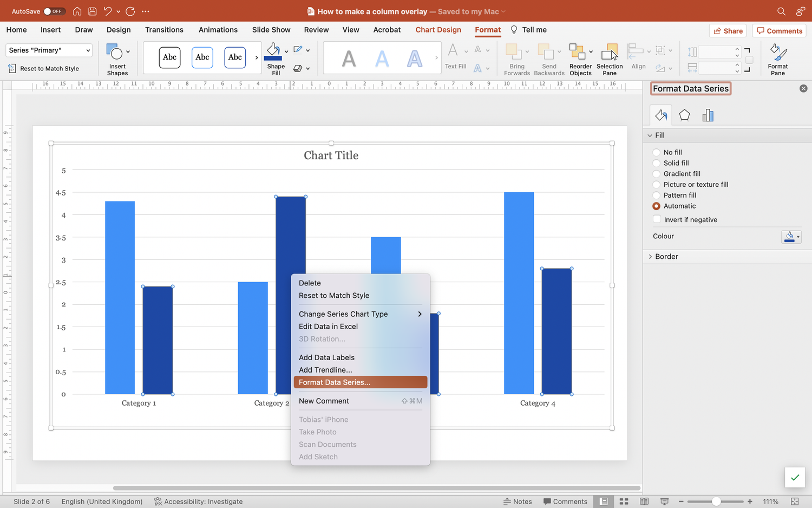This screenshot has height=508, width=812.
Task: Expand the Border section
Action: pyautogui.click(x=650, y=257)
